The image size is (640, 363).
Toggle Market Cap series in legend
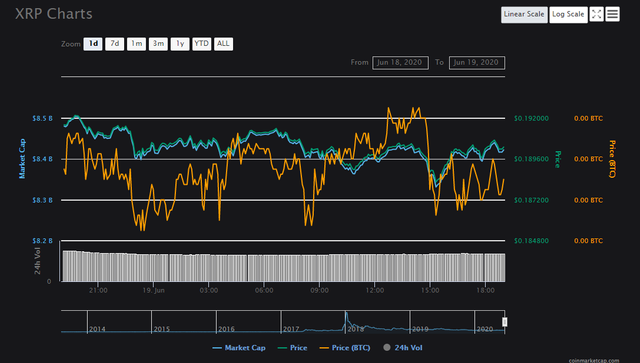[x=239, y=348]
